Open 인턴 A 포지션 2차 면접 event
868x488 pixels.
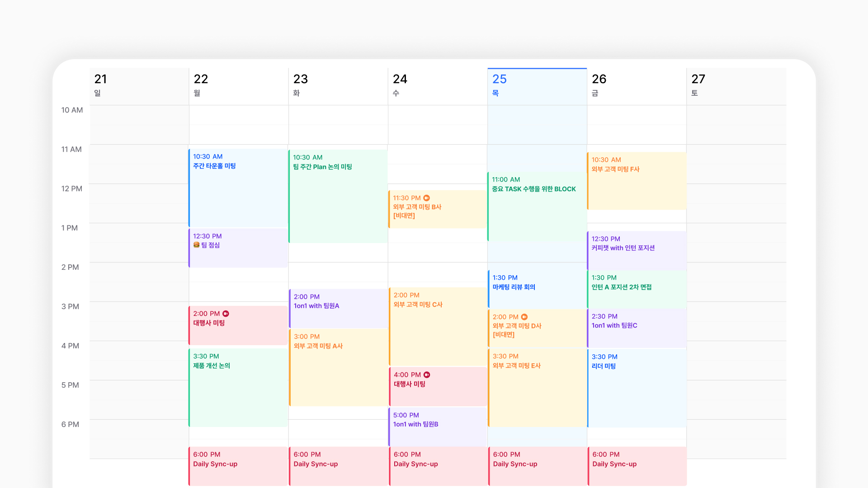(x=636, y=289)
